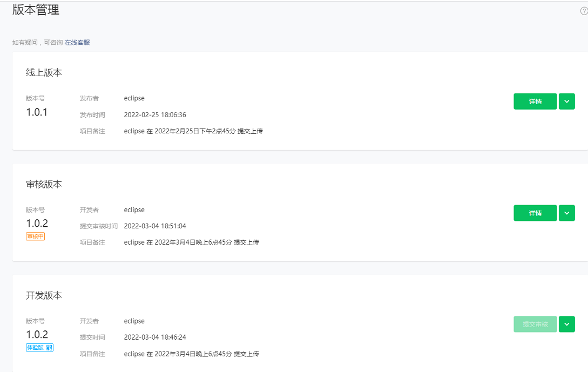Open the help question mark icon
Viewport: 588px width, 372px height.
pos(584,11)
